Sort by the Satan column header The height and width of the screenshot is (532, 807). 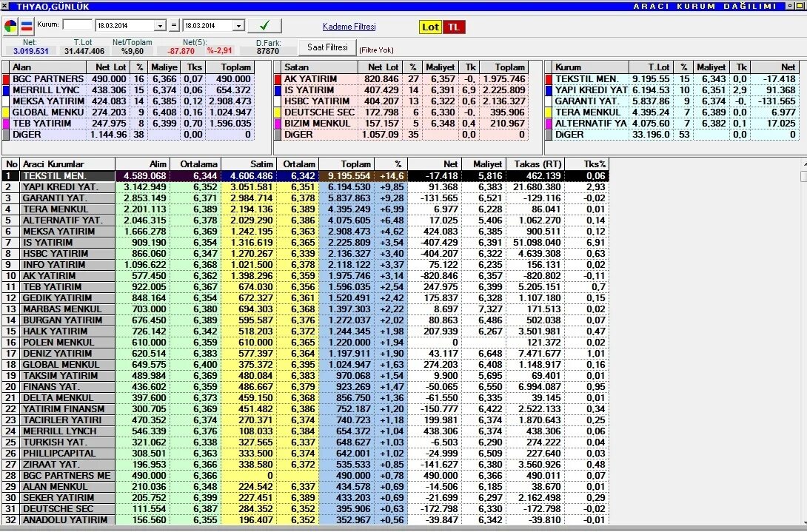pyautogui.click(x=320, y=67)
